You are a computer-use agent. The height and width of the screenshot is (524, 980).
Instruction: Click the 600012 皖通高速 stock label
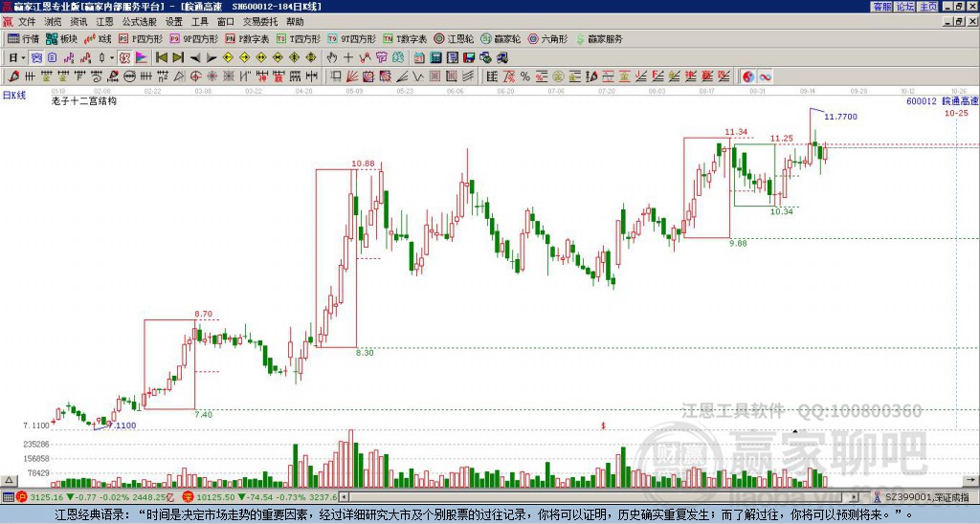point(943,101)
